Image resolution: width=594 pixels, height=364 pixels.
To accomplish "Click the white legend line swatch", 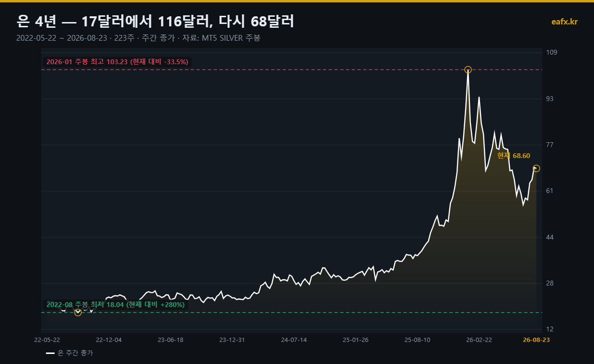I will (50, 353).
